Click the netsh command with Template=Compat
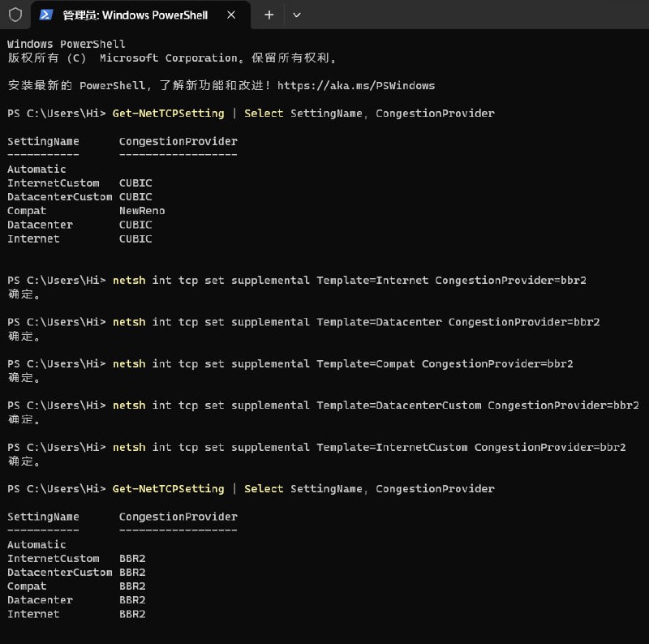This screenshot has height=644, width=649. point(342,363)
